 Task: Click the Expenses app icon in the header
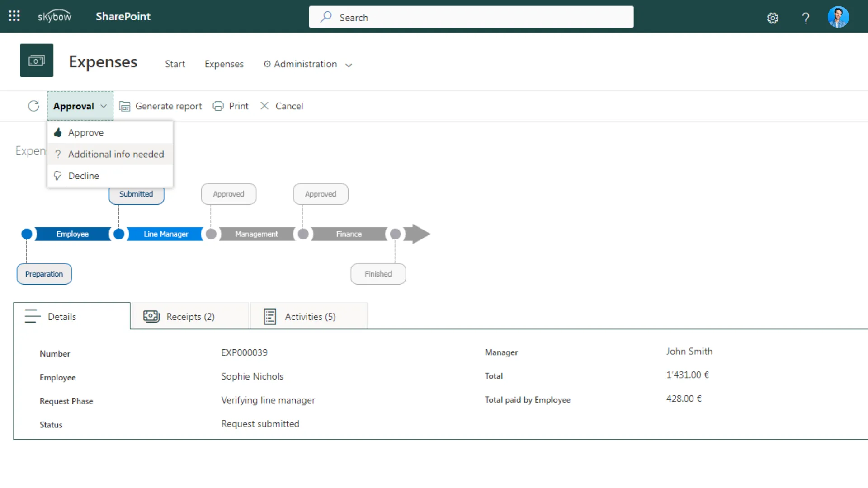[x=36, y=60]
